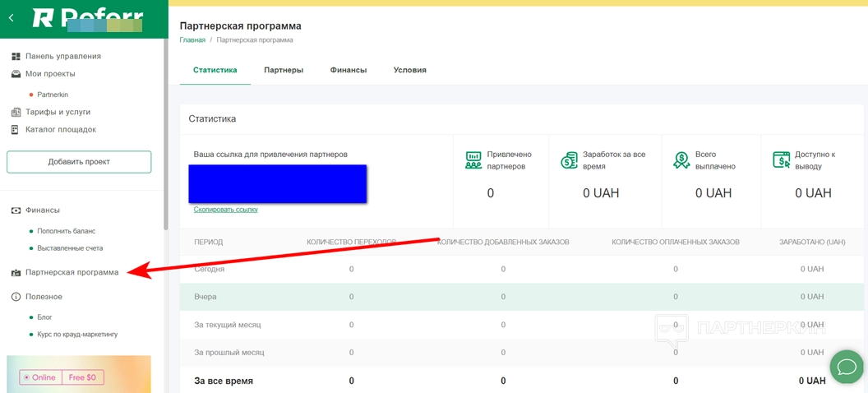This screenshot has height=393, width=868.
Task: Click 0 UAH under Доступно к выводу
Action: click(813, 193)
